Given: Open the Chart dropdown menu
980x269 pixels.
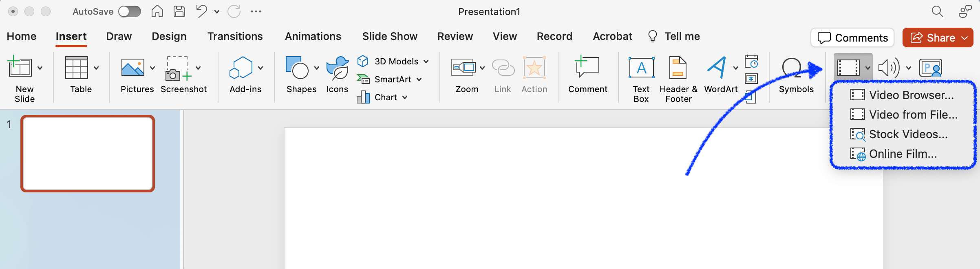Looking at the screenshot, I should click(x=405, y=97).
